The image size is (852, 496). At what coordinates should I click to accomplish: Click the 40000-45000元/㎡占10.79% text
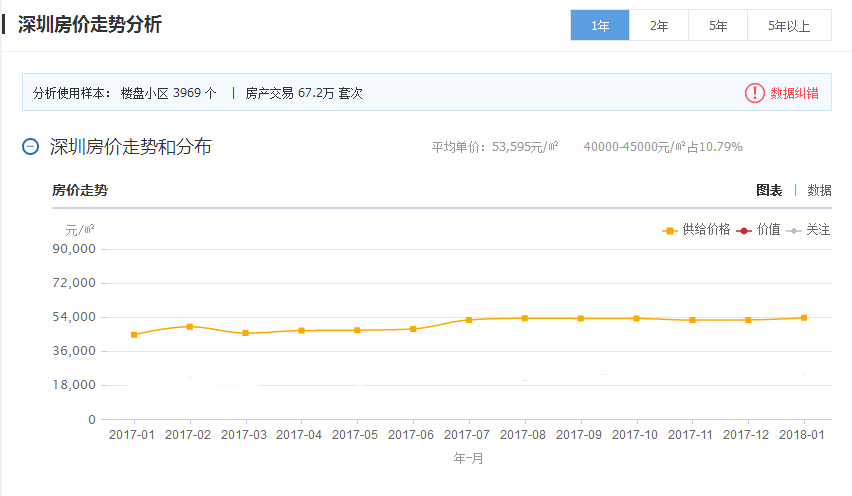point(663,147)
